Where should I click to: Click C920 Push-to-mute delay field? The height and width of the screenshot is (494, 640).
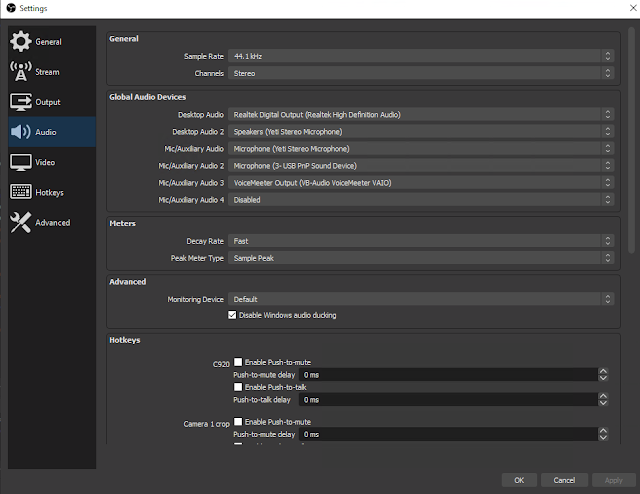448,375
